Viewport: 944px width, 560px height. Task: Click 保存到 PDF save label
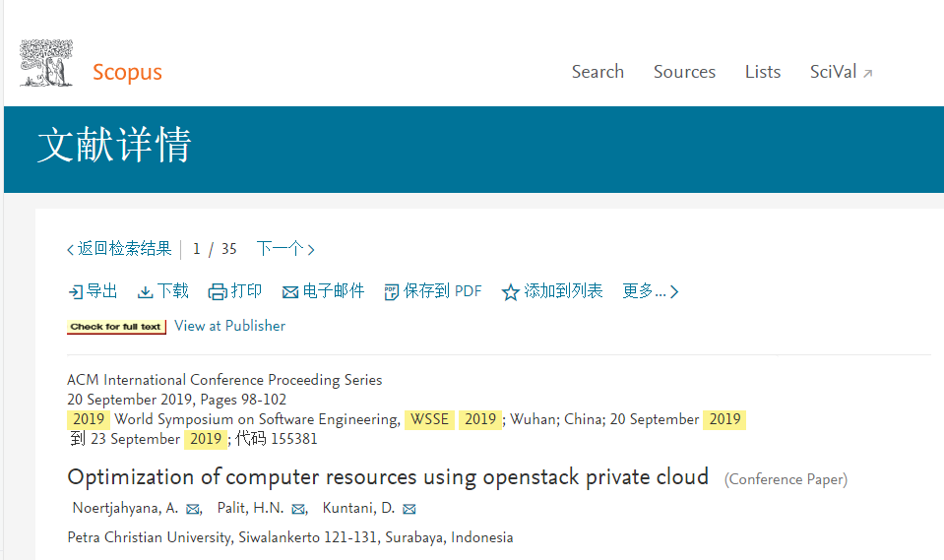(x=443, y=291)
